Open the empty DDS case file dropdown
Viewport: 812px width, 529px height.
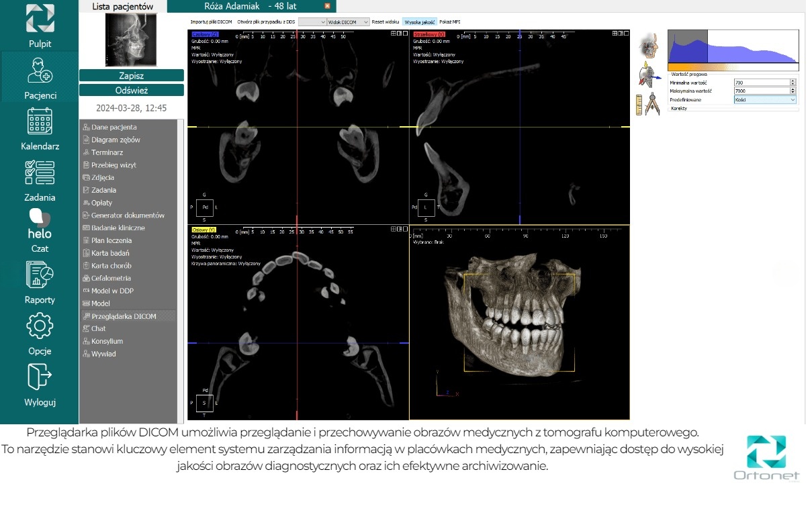coord(312,22)
